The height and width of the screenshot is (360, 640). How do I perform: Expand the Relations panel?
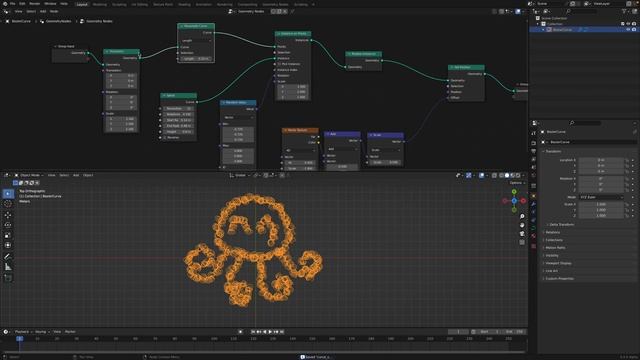[553, 232]
